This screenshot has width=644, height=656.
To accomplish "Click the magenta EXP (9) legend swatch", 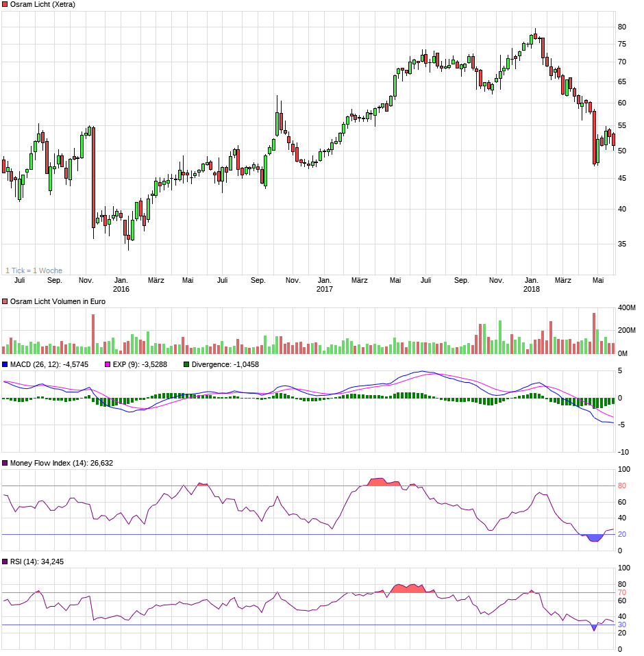I will click(108, 365).
